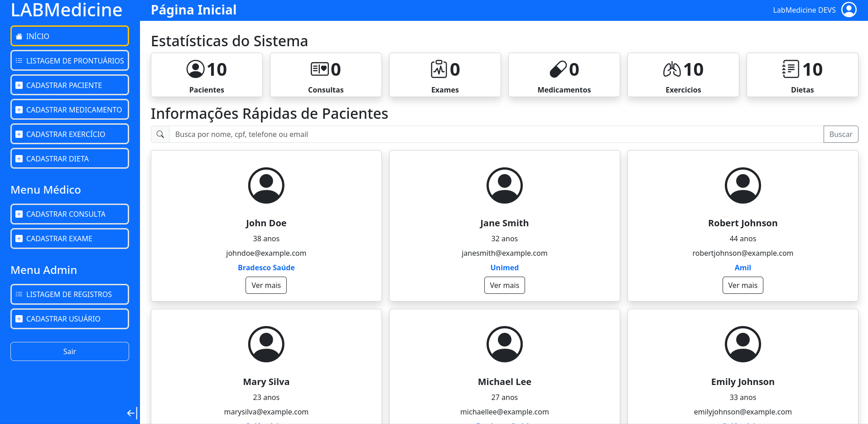The height and width of the screenshot is (424, 868).
Task: Click the Unimed insurance link
Action: pos(505,268)
